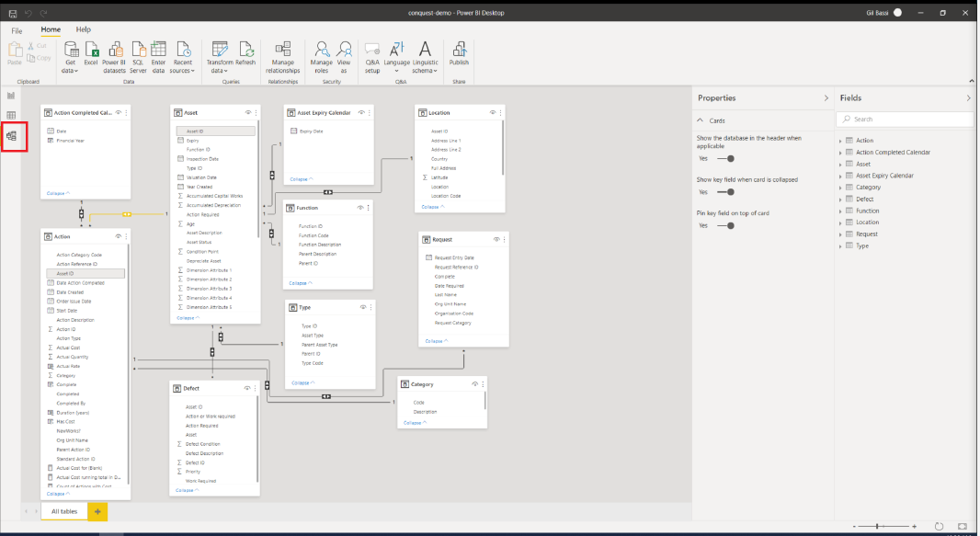
Task: Open Recent sources list
Action: point(183,58)
